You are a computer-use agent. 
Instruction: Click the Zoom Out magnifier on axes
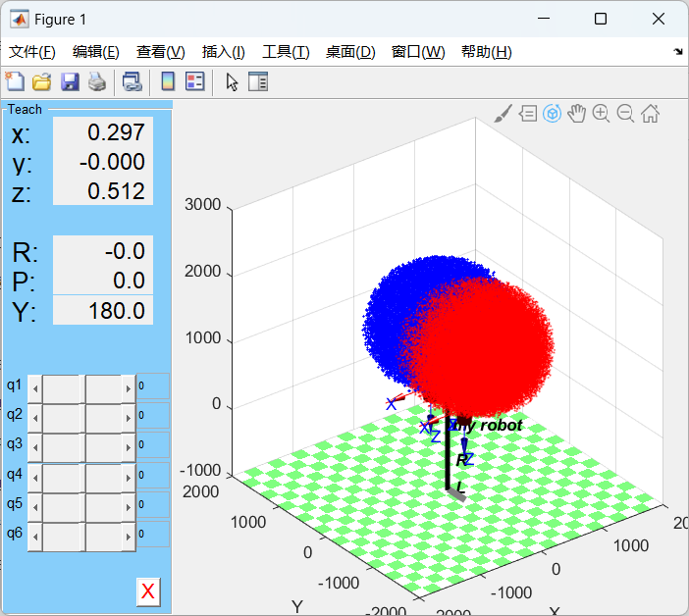pos(625,114)
